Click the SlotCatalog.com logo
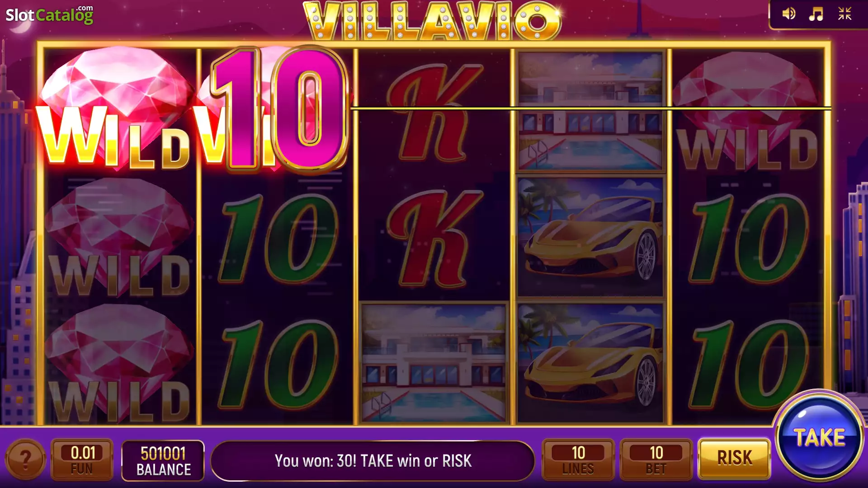Screen dimensions: 868x488 click(x=49, y=14)
